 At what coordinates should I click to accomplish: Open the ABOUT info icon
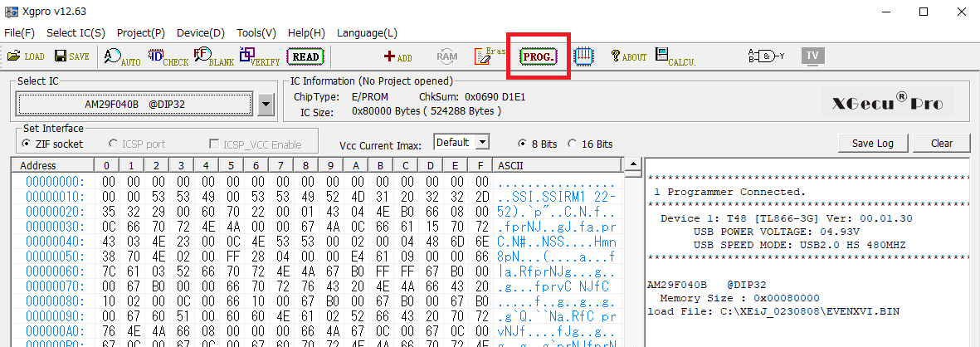click(x=629, y=56)
